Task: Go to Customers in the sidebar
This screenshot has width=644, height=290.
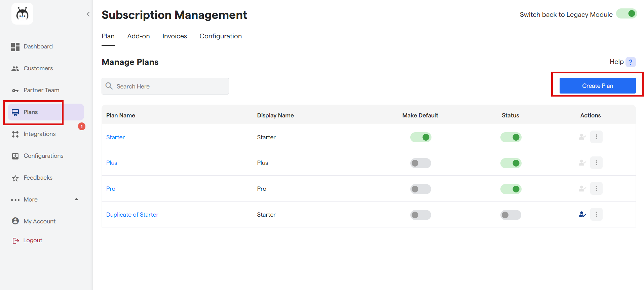Action: coord(38,68)
